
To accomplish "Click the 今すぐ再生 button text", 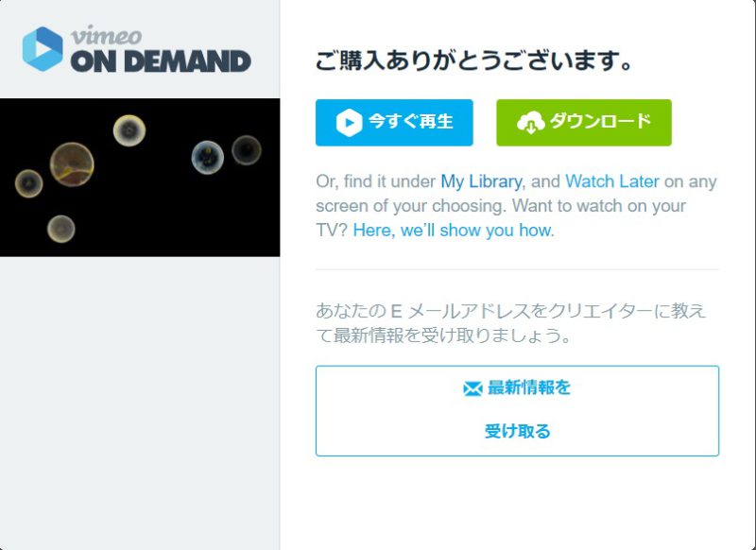I will [x=411, y=122].
